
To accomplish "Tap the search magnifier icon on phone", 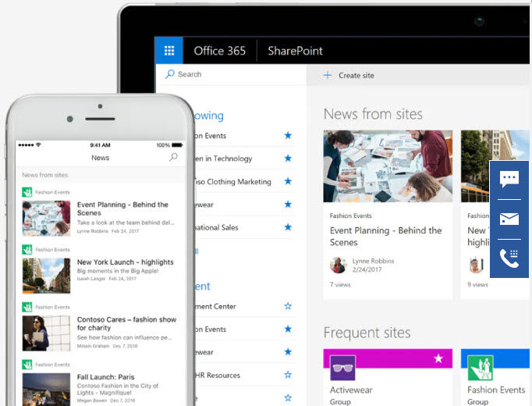I will click(173, 158).
